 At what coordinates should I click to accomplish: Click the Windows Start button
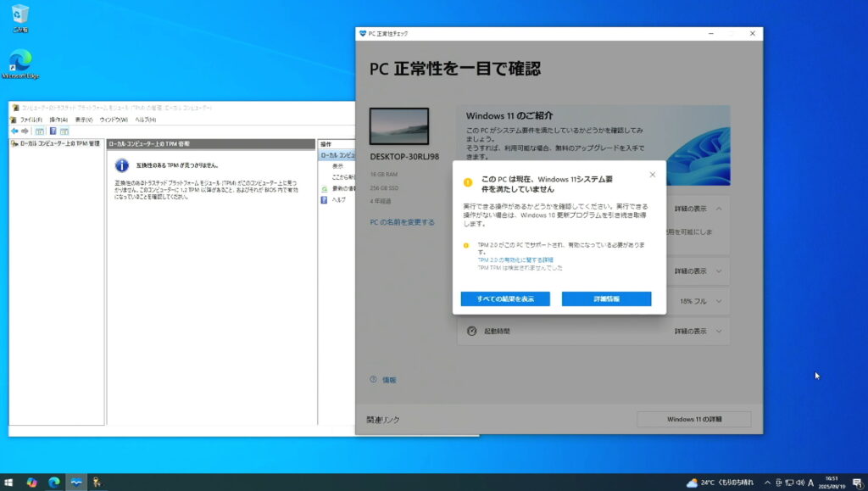(x=9, y=483)
